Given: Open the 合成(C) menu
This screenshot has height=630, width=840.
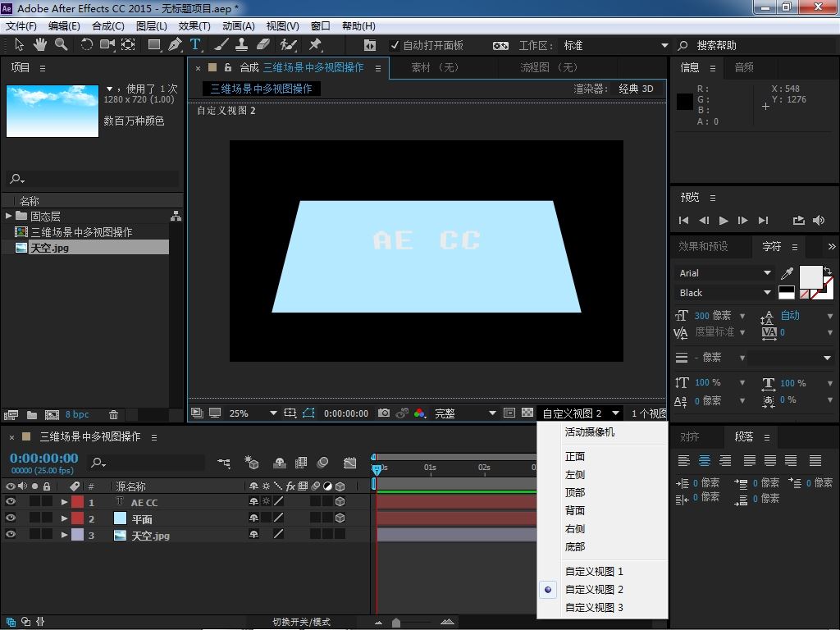Looking at the screenshot, I should click(x=108, y=25).
